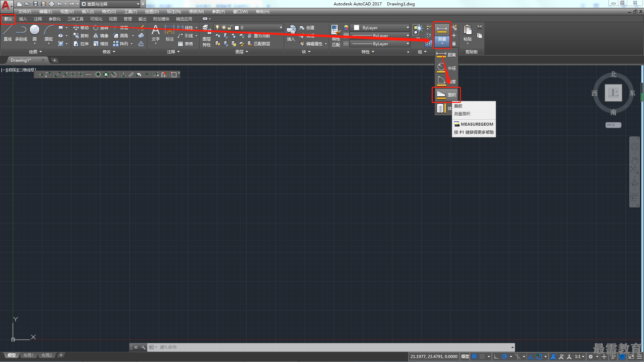Click the ViewCube 上 top face
Viewport: 644px width, 362px height.
coord(613,93)
